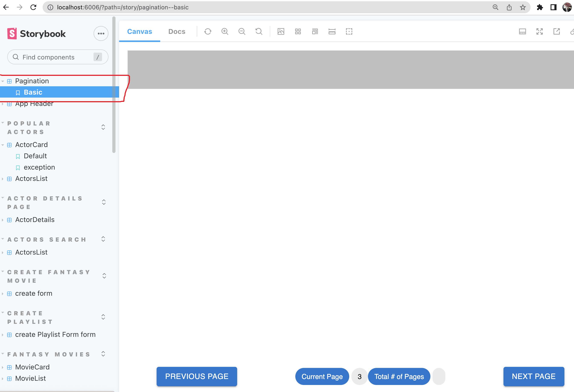Open canvas in new tab icon

(x=557, y=32)
